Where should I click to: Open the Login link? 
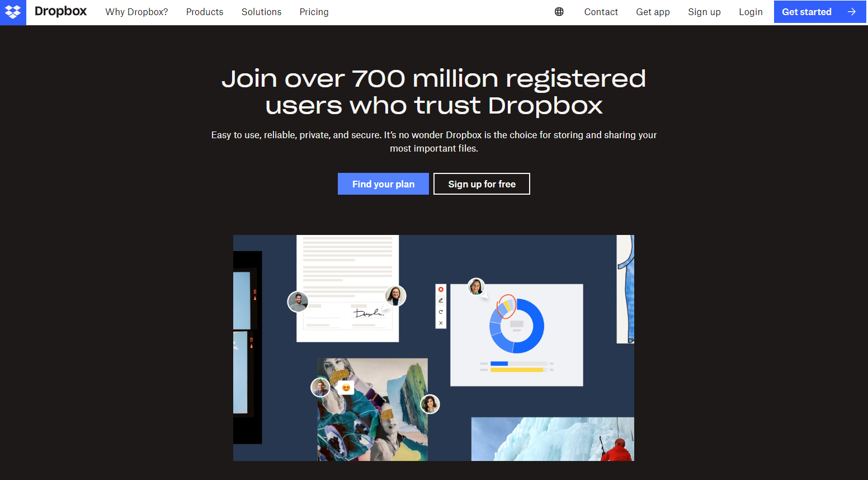(751, 12)
